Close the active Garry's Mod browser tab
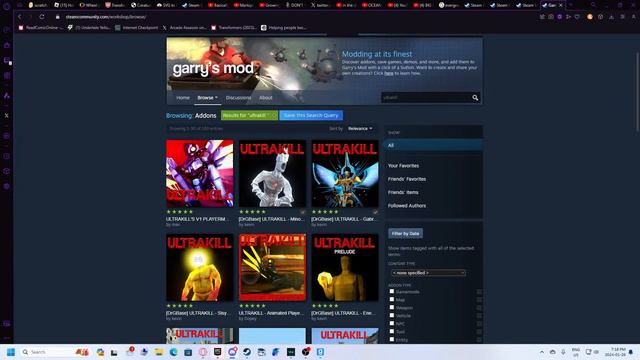The height and width of the screenshot is (360, 640). click(x=560, y=5)
